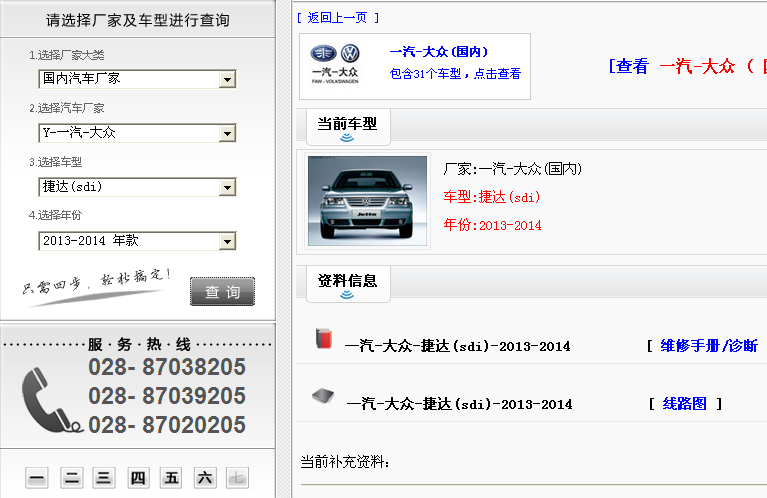Open the 线路图 wiring diagram link
The width and height of the screenshot is (767, 498).
[x=684, y=404]
